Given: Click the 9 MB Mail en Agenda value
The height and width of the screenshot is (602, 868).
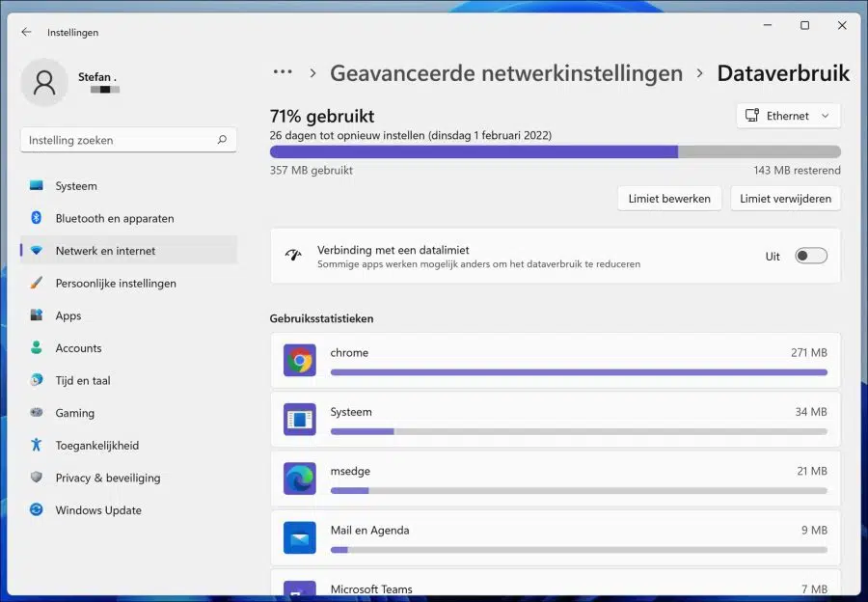Looking at the screenshot, I should [814, 530].
